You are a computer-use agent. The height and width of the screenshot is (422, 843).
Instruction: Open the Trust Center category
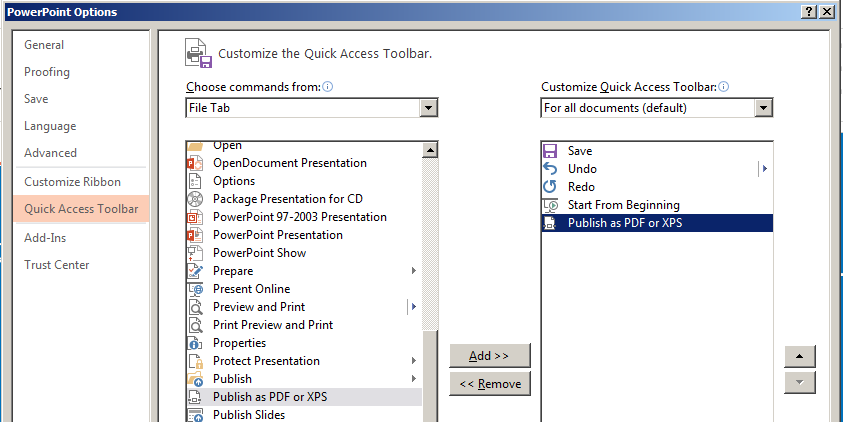56,264
